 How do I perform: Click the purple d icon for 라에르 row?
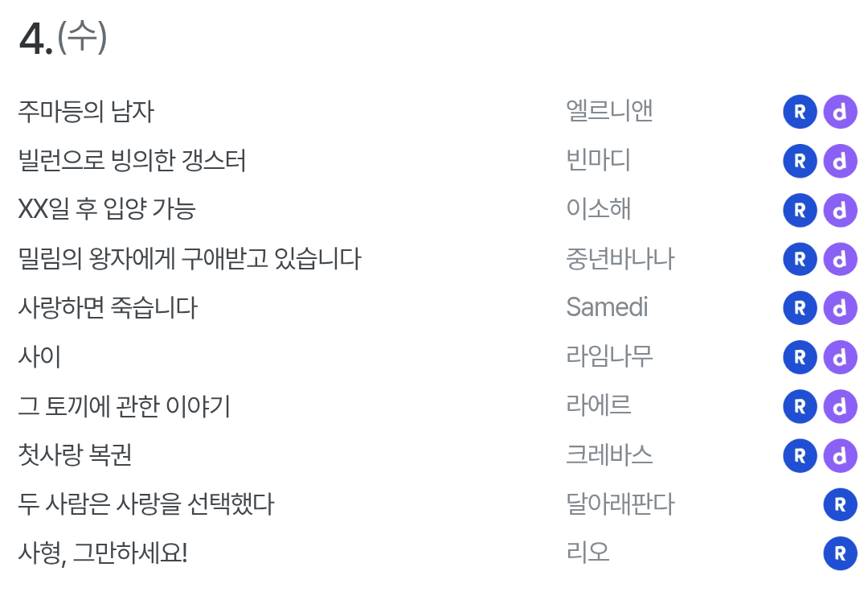(x=841, y=406)
